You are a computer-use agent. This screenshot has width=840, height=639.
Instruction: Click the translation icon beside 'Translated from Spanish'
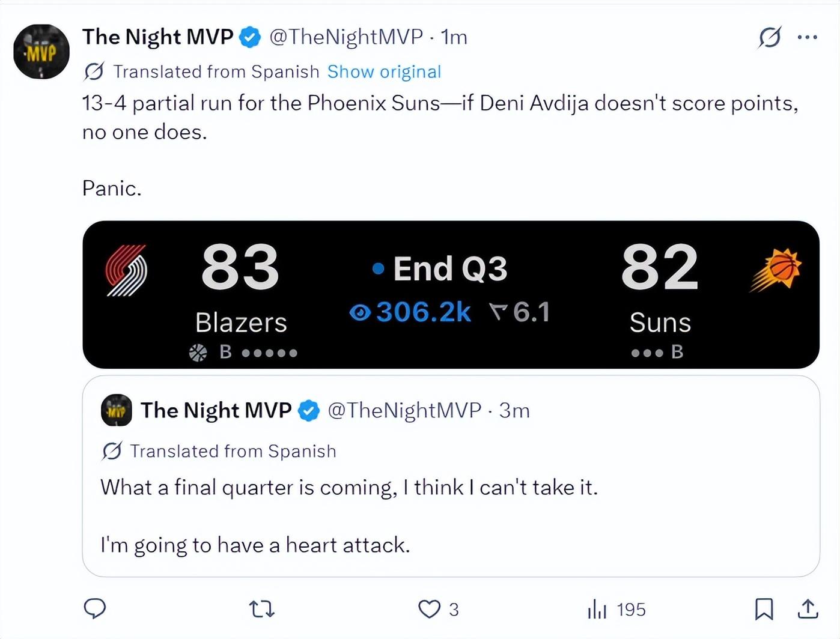click(x=94, y=71)
